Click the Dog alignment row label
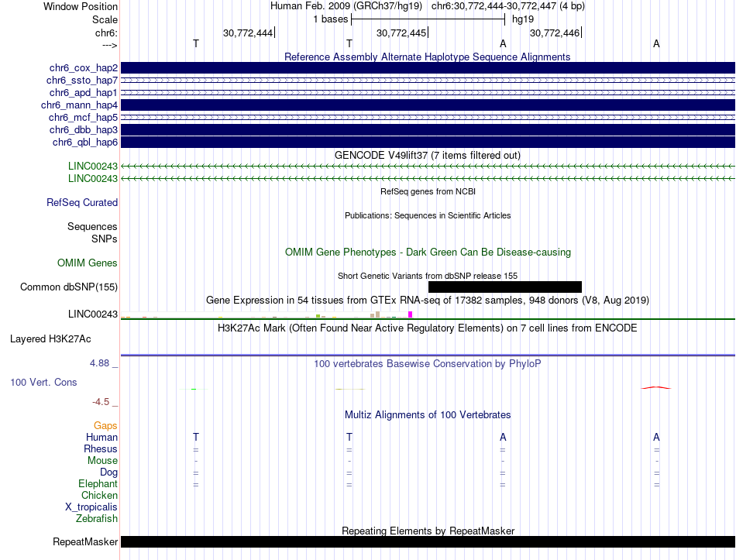The image size is (736, 560). click(x=108, y=472)
